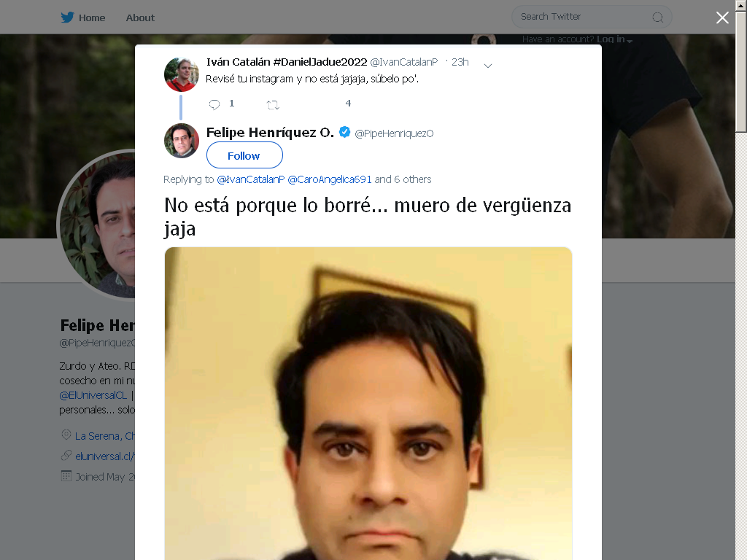Click the reply bubble icon on Iván's tweet

(214, 104)
